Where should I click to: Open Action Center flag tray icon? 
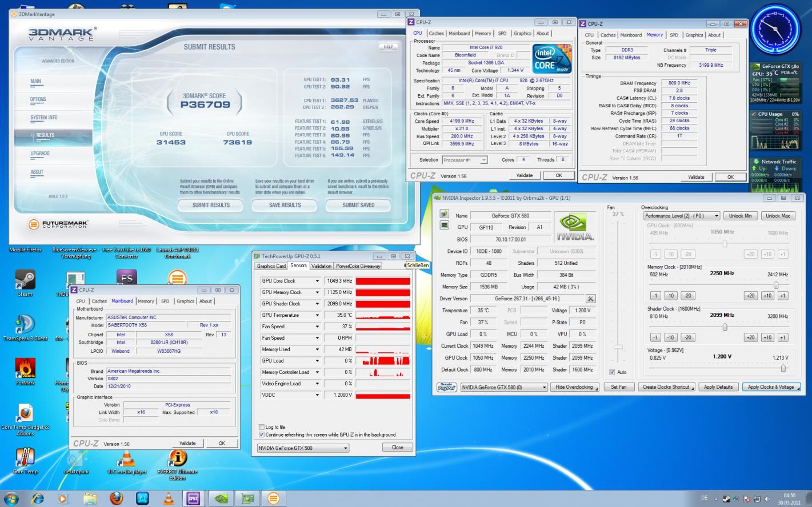point(747,498)
